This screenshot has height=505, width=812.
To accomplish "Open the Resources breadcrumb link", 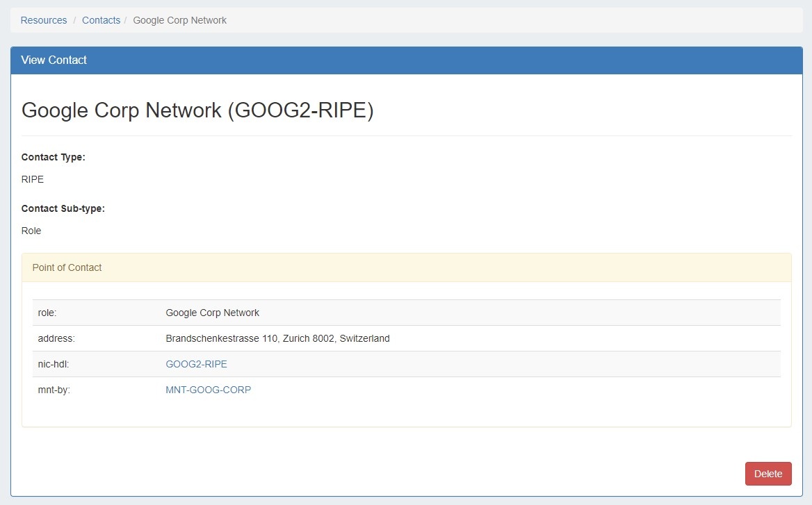I will 44,20.
